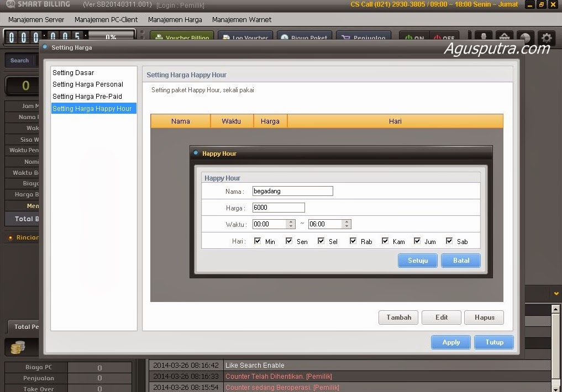Select the 'Counter Telah Dihentikan' log entry
562x392 pixels.
click(350, 376)
